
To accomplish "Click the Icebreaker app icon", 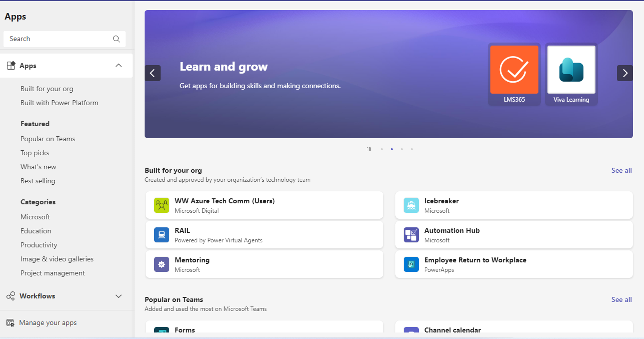I will tap(411, 205).
